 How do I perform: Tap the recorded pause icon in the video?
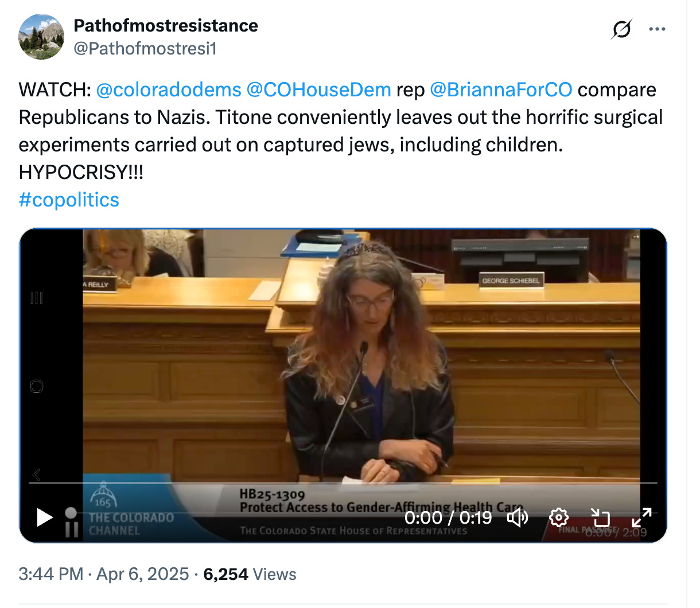point(71,522)
